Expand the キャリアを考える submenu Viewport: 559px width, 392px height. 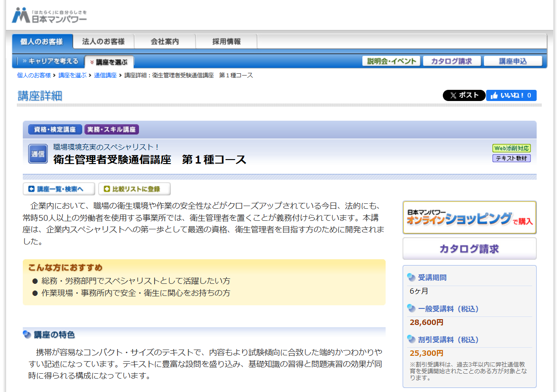(x=50, y=61)
